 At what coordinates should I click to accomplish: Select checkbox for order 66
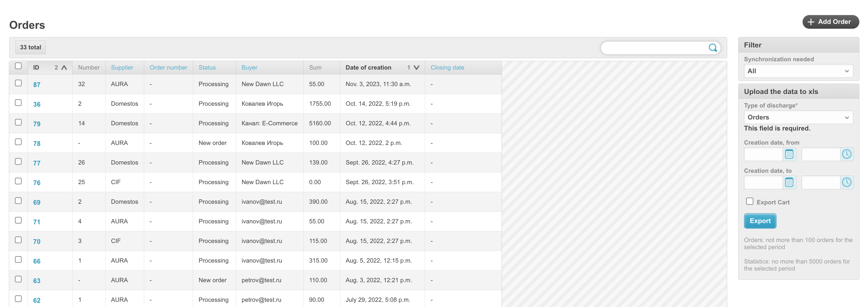(19, 260)
